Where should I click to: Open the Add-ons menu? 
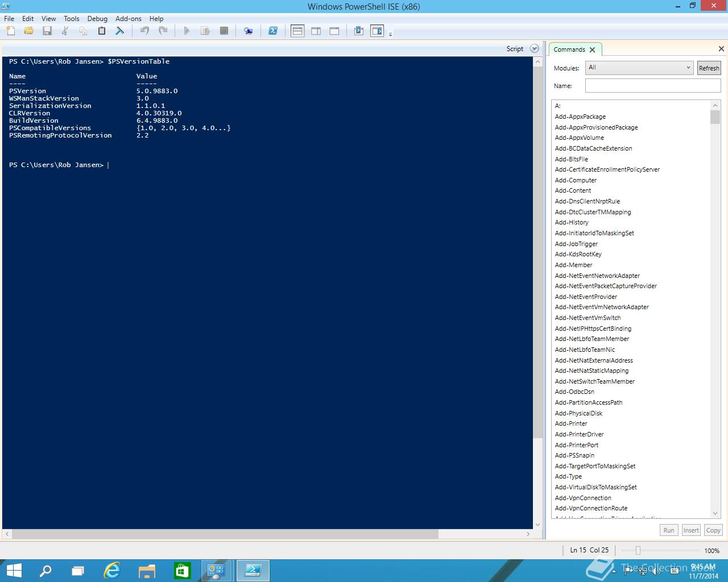129,19
